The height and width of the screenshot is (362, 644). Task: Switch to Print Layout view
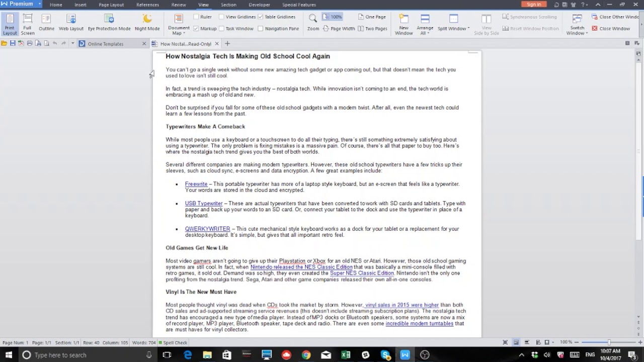click(10, 24)
